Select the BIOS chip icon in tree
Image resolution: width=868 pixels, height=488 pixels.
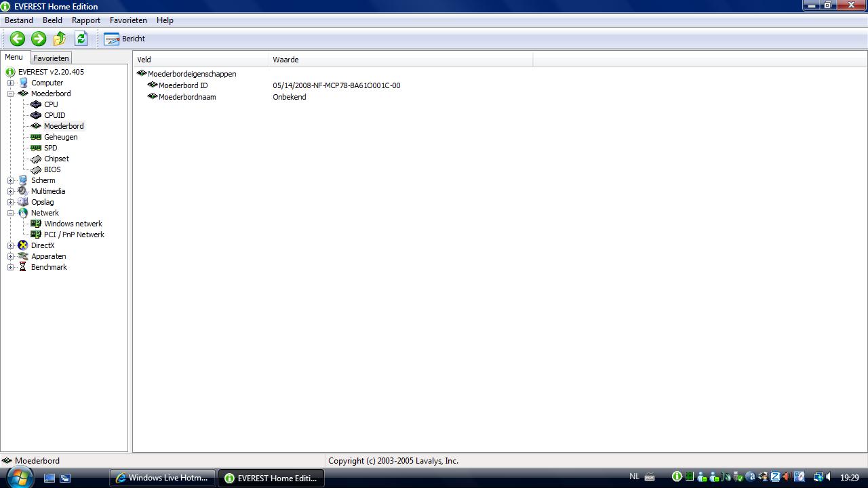[x=36, y=169]
